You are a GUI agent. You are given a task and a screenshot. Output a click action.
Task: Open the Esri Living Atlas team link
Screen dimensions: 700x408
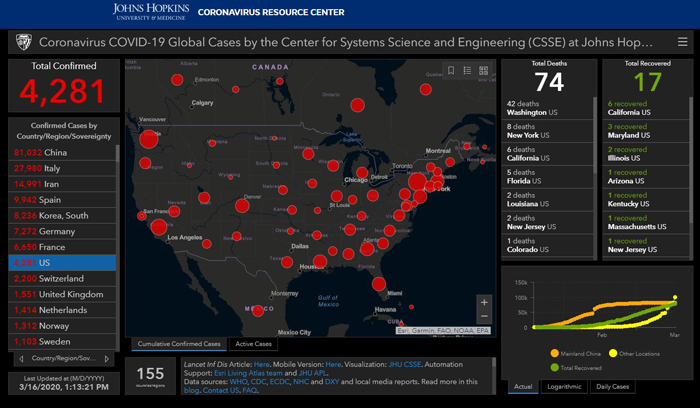(x=248, y=373)
